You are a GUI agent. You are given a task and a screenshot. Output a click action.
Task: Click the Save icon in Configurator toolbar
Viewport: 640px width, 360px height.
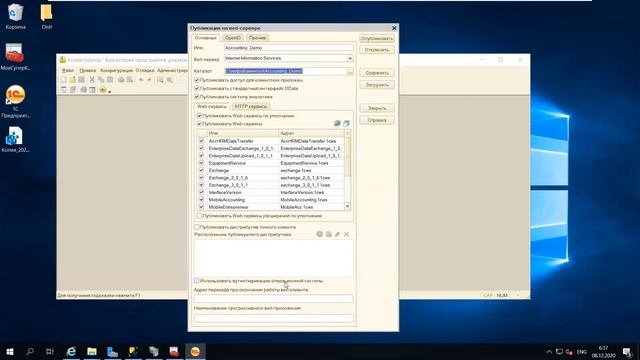pyautogui.click(x=82, y=80)
